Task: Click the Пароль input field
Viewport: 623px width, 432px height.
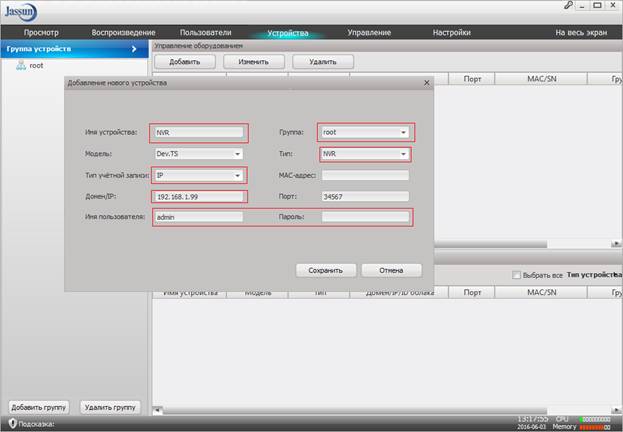Action: (x=365, y=217)
